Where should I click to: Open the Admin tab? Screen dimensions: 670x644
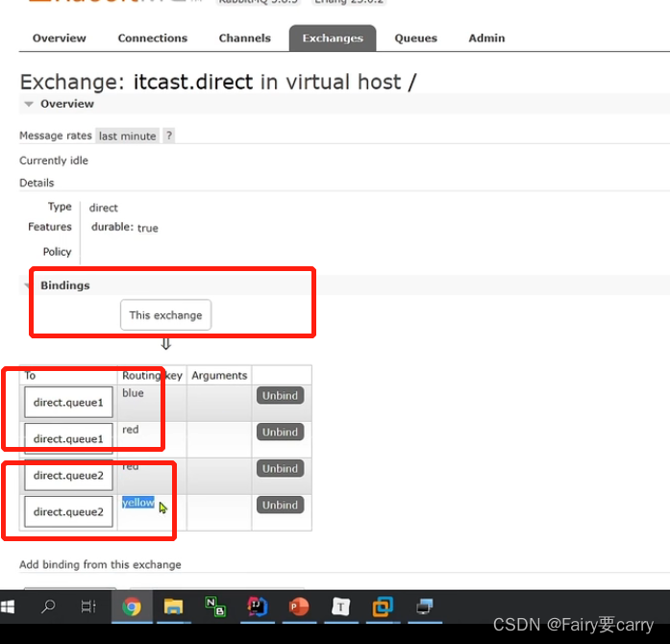pos(486,38)
